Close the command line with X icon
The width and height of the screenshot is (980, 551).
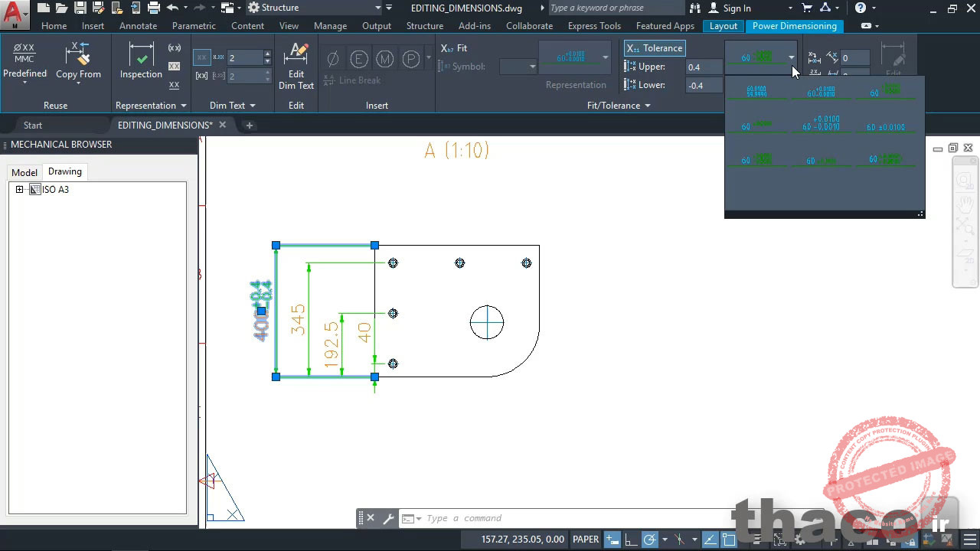pyautogui.click(x=371, y=518)
